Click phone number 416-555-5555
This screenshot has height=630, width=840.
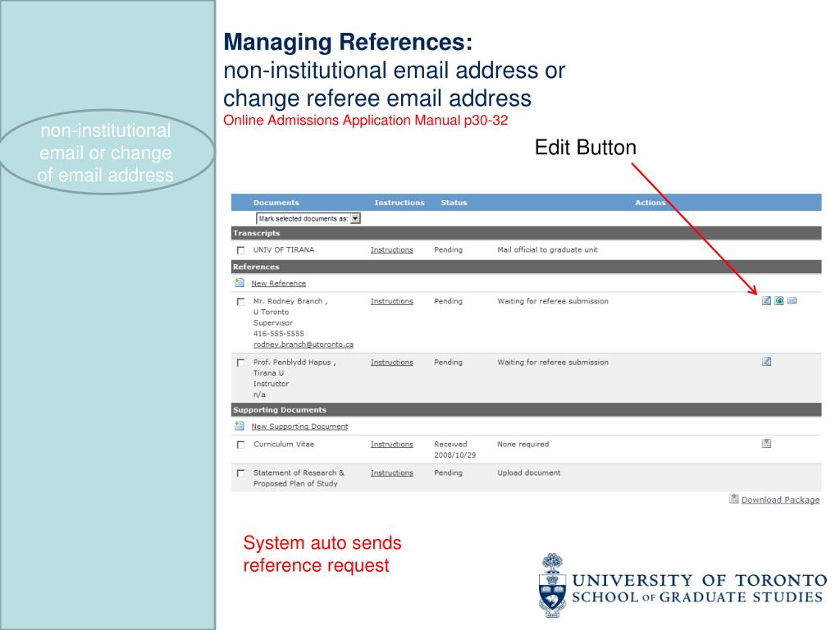279,333
